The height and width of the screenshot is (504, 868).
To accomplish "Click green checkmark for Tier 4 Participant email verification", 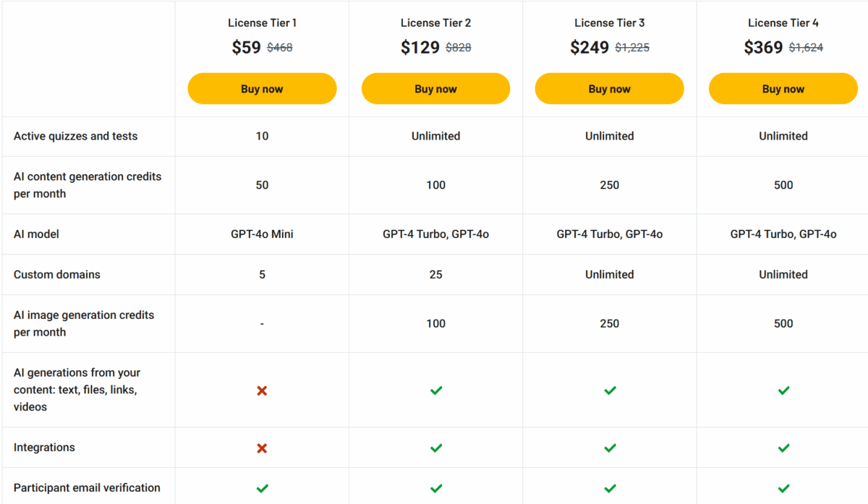I will click(783, 488).
